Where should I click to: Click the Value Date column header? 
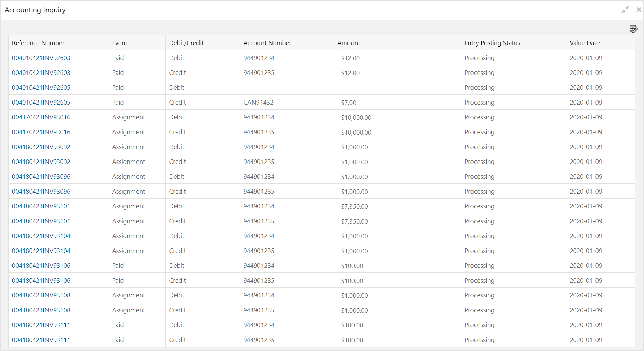click(x=584, y=43)
